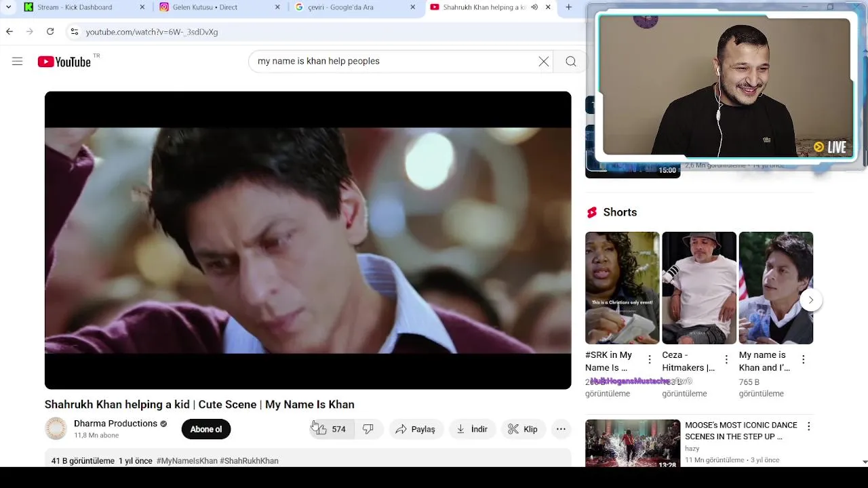Open the My name is Khan short thumbnail
The height and width of the screenshot is (488, 868).
click(x=776, y=288)
